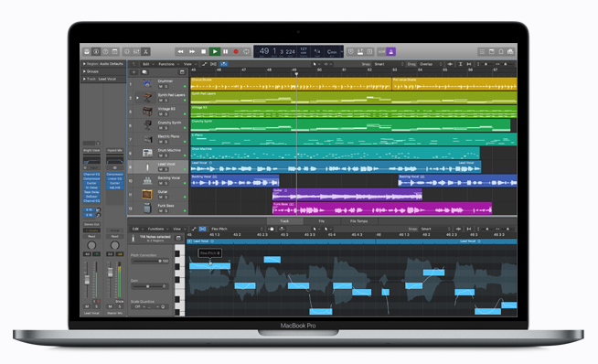Click the highlighted Catch Playhead button
The height and width of the screenshot is (364, 598).
tap(224, 64)
